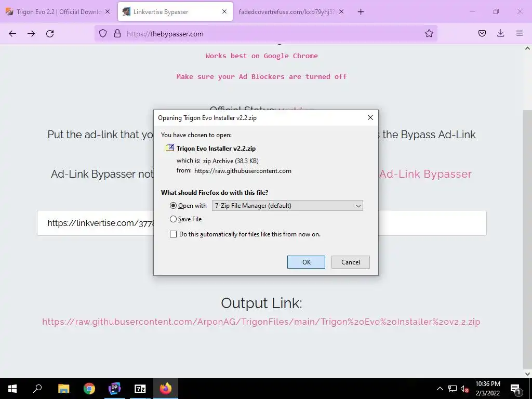The width and height of the screenshot is (532, 399).
Task: Open the pink Ad-Link Bypasser link
Action: point(425,174)
